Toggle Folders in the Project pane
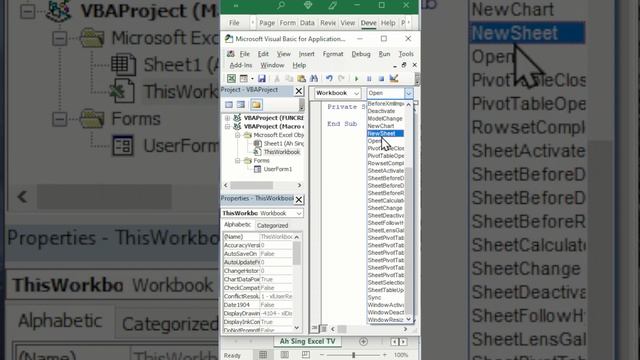640x360 pixels. [x=256, y=105]
